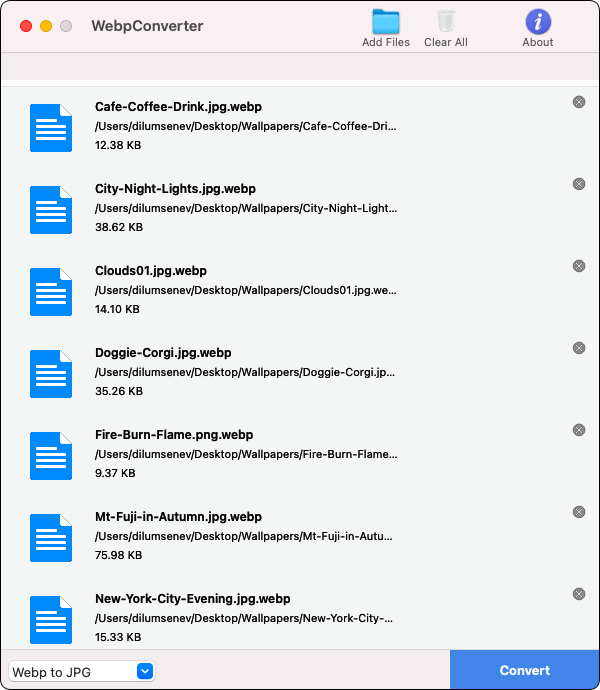Select the Clouds01.jpg.webp document icon

click(x=51, y=291)
